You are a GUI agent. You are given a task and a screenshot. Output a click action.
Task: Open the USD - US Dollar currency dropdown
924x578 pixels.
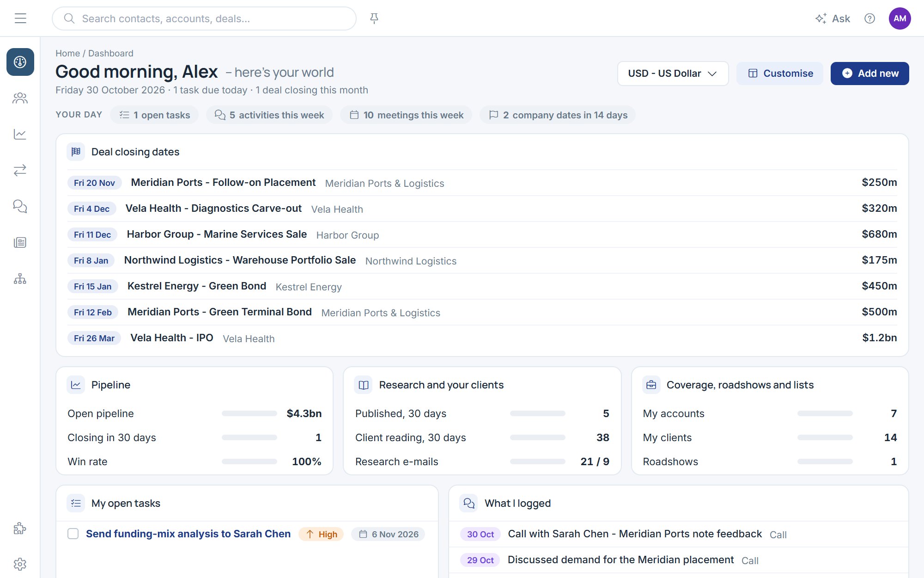point(673,74)
